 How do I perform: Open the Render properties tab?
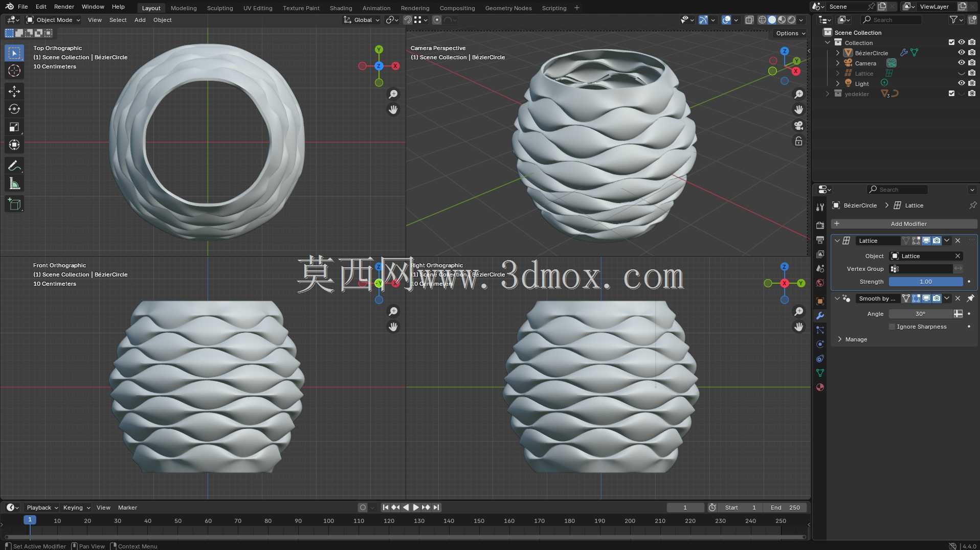[820, 225]
